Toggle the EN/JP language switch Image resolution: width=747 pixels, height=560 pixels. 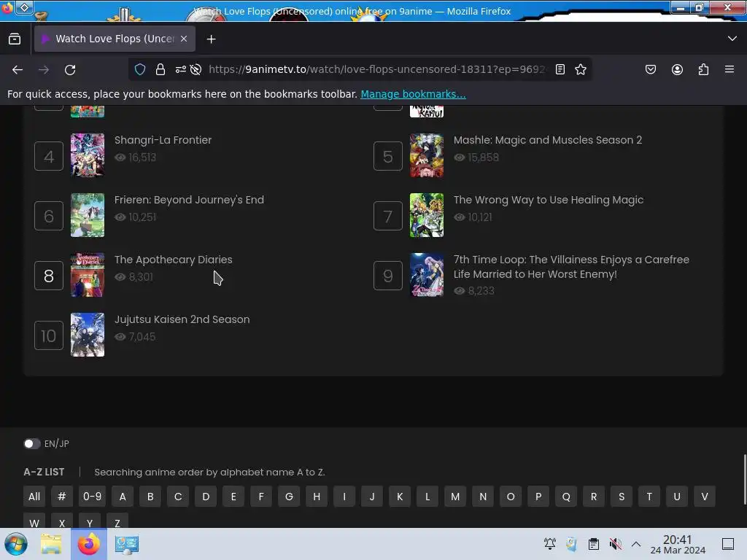[32, 444]
